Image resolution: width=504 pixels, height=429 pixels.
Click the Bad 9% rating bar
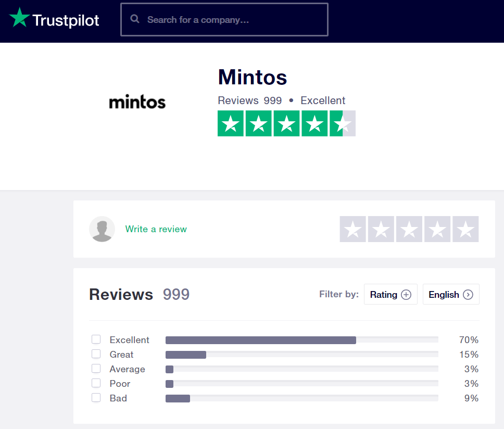click(x=302, y=398)
